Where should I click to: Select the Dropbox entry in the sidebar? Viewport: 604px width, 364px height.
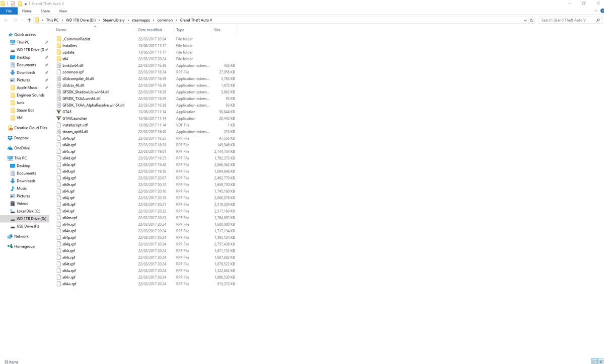[23, 138]
